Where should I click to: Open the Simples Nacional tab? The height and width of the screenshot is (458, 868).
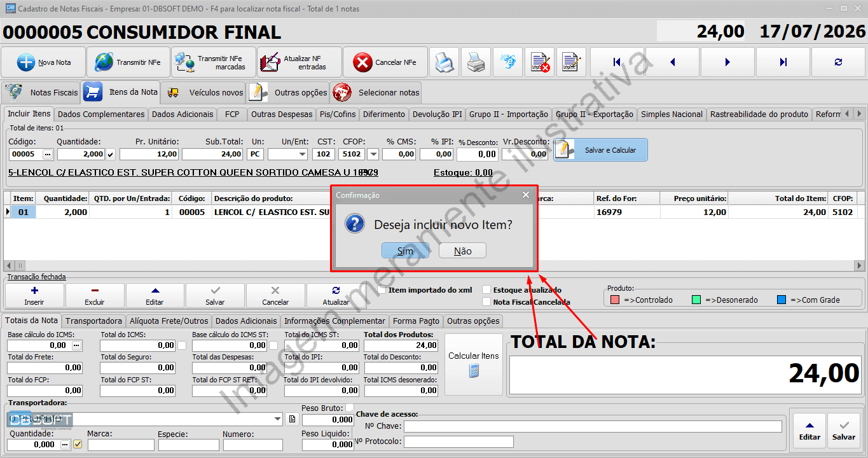point(672,114)
